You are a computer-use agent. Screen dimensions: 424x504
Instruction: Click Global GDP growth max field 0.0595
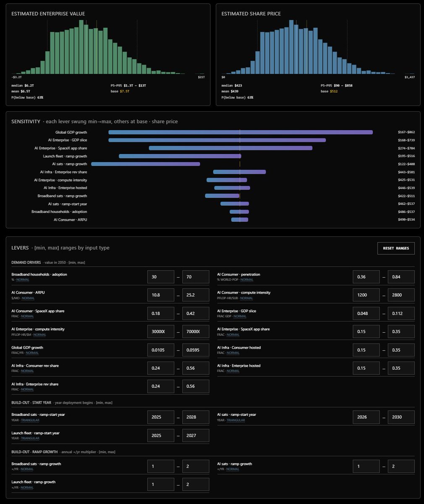click(196, 350)
